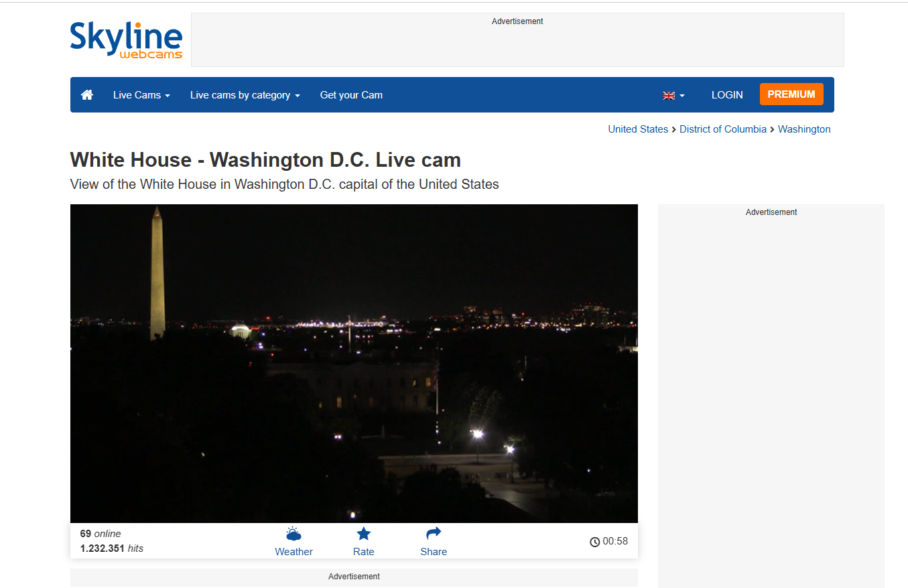Viewport: 908px width, 588px height.
Task: Click the 1.232.351 hits counter
Action: point(112,548)
